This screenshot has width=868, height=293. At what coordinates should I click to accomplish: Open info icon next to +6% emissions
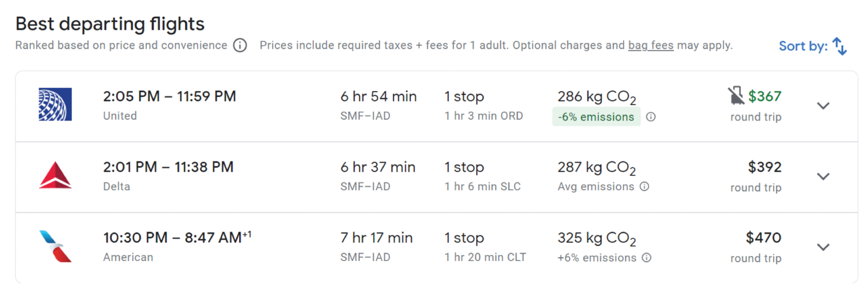tap(646, 258)
